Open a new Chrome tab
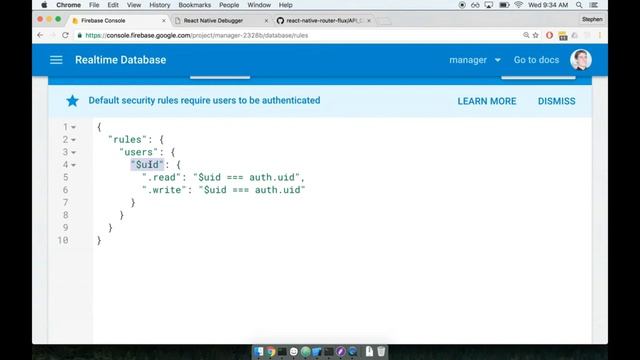 pos(384,21)
